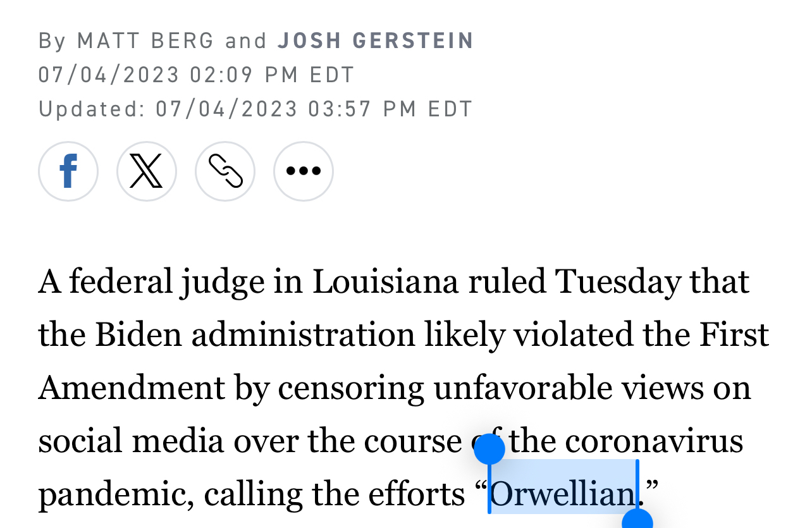The width and height of the screenshot is (812, 528).
Task: Click the word "administration" in the article
Action: tap(304, 335)
